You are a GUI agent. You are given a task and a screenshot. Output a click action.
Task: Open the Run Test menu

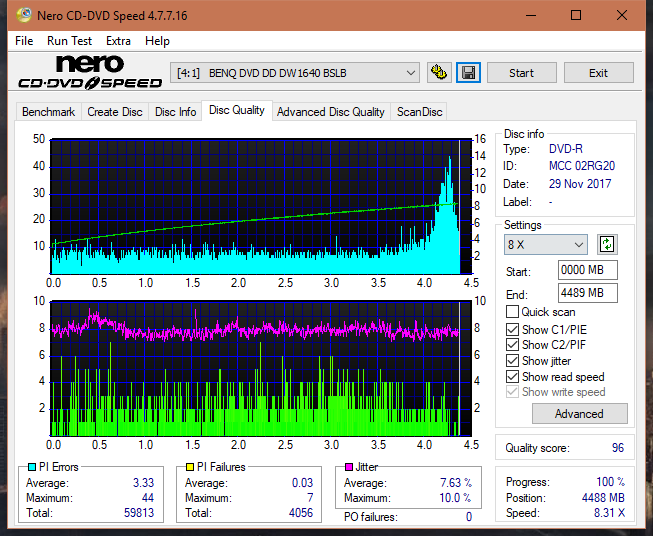pos(69,41)
